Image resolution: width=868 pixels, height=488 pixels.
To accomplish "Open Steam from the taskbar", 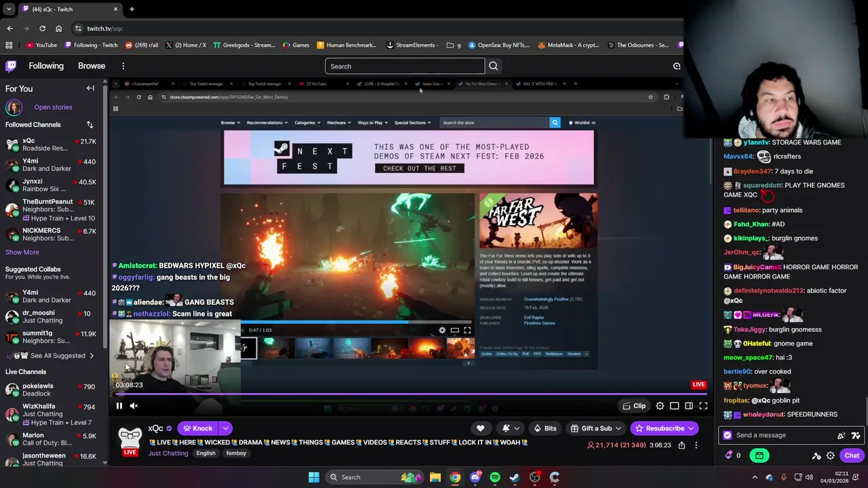I will tap(515, 477).
